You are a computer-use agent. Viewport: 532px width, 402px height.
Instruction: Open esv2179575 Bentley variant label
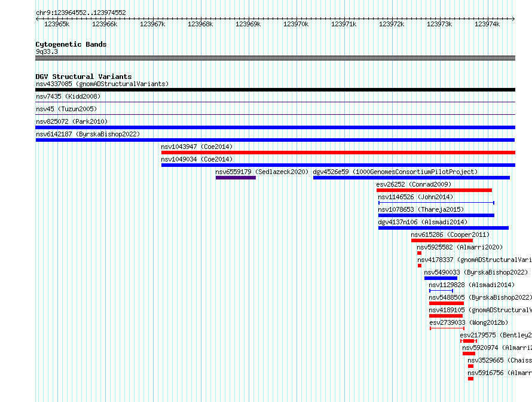point(496,335)
